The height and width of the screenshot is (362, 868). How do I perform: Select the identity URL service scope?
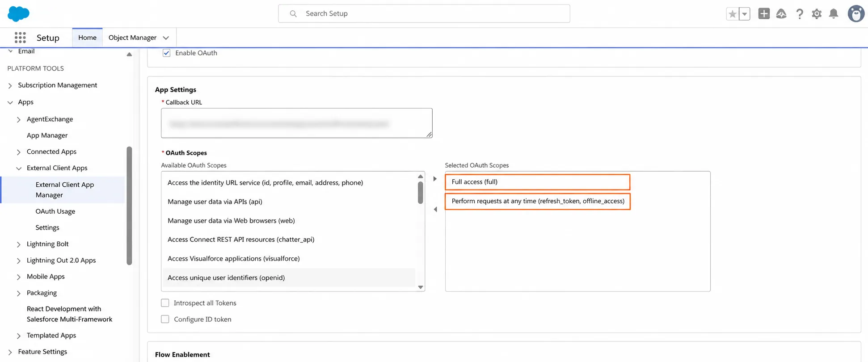[289, 182]
